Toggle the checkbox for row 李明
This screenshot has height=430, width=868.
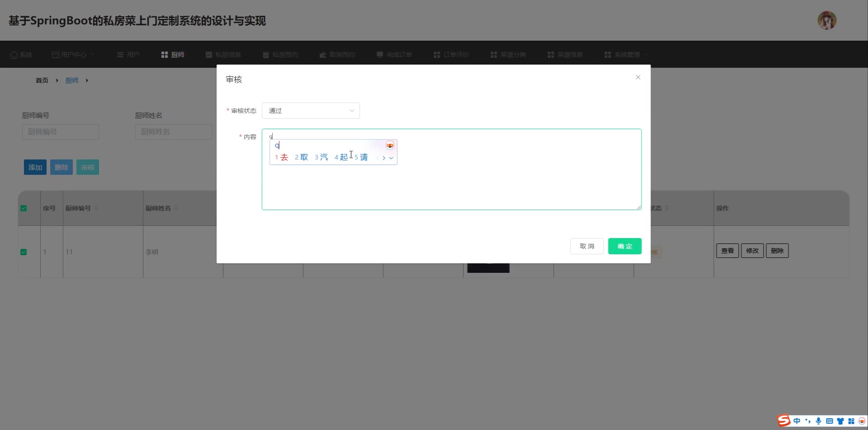24,252
